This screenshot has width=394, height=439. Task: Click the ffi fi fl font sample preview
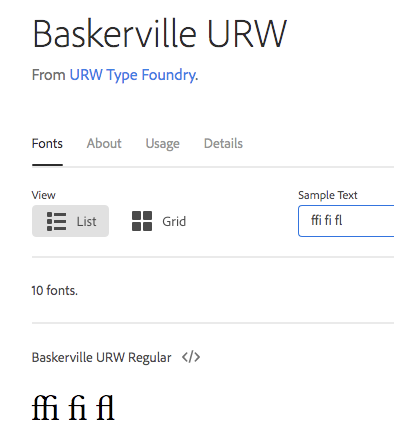click(73, 408)
